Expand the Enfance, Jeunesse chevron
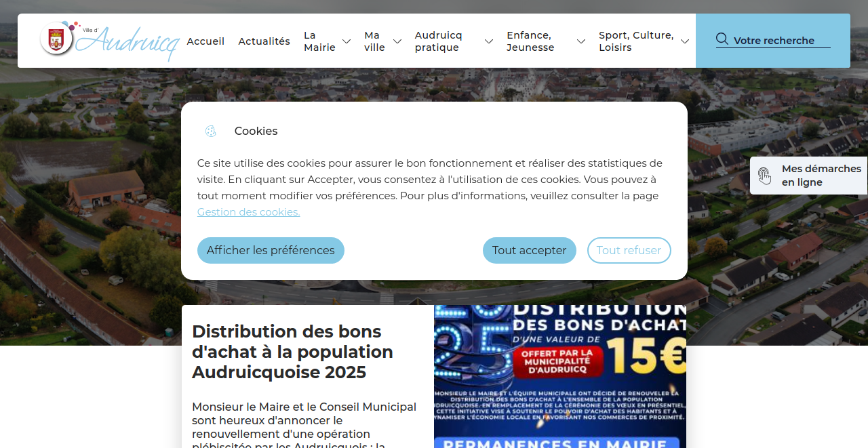 click(581, 41)
